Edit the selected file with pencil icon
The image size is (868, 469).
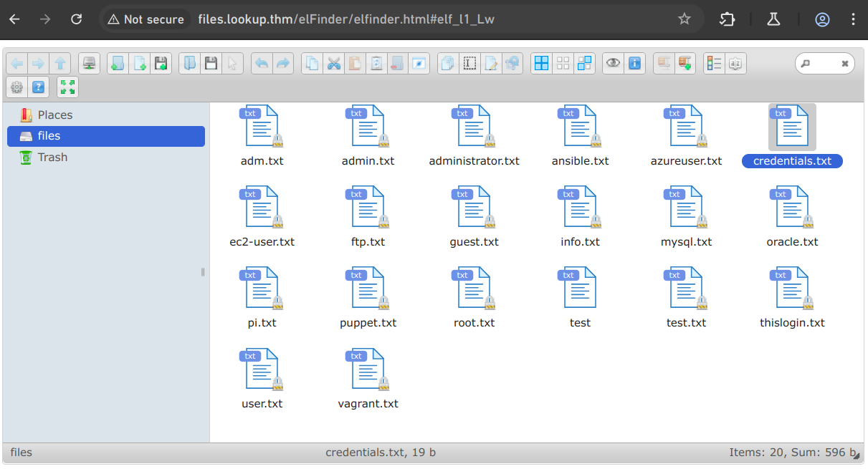tap(491, 64)
